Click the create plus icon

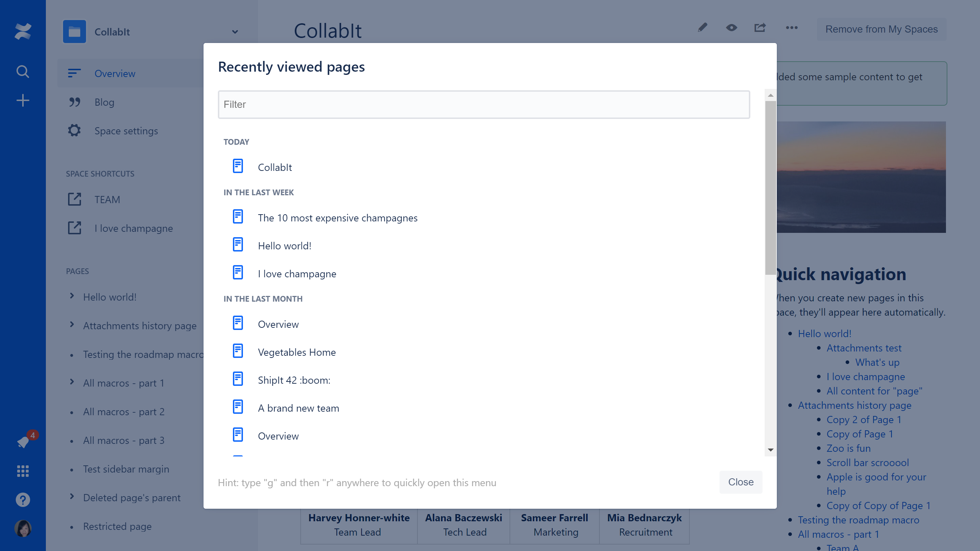tap(23, 100)
